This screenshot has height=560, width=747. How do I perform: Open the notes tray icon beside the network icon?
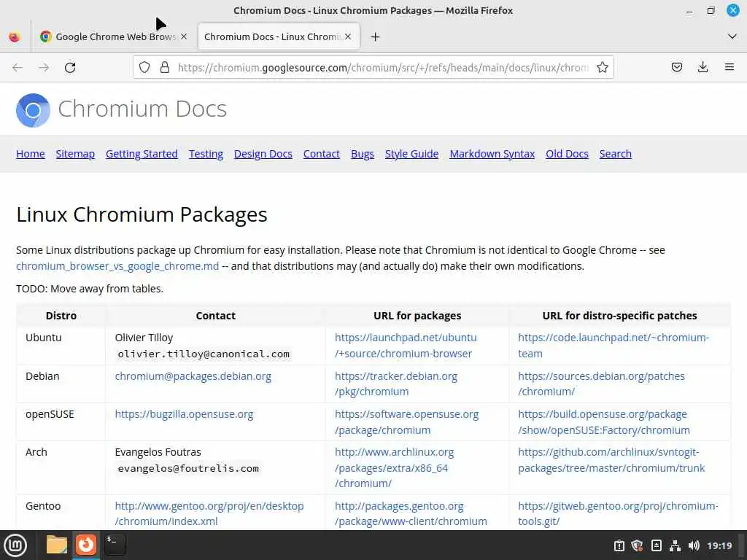tap(656, 545)
